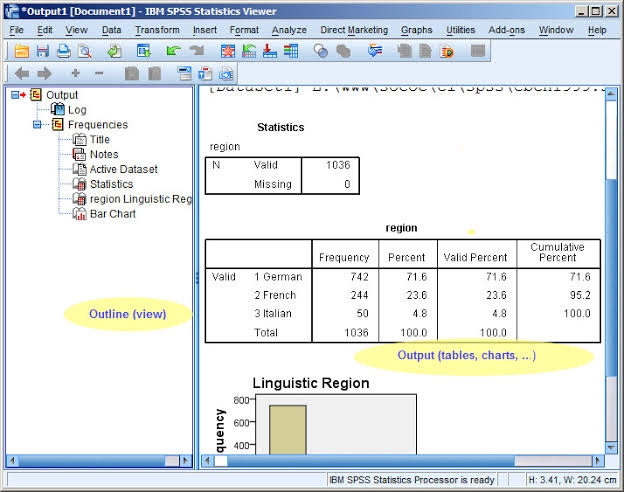Image resolution: width=624 pixels, height=492 pixels.
Task: Export the output using the toolbar icon
Action: (115, 51)
